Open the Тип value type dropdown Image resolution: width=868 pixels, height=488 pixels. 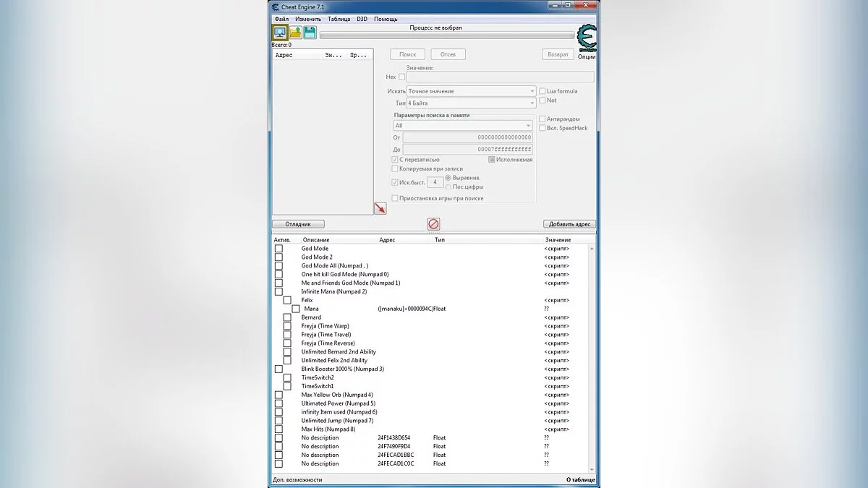coord(471,103)
